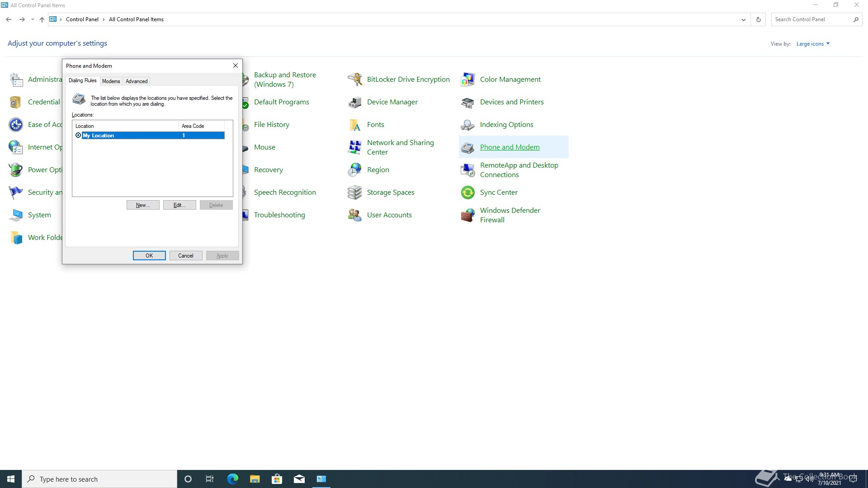Go up one level using Up arrow
The height and width of the screenshot is (488, 868).
click(x=42, y=19)
